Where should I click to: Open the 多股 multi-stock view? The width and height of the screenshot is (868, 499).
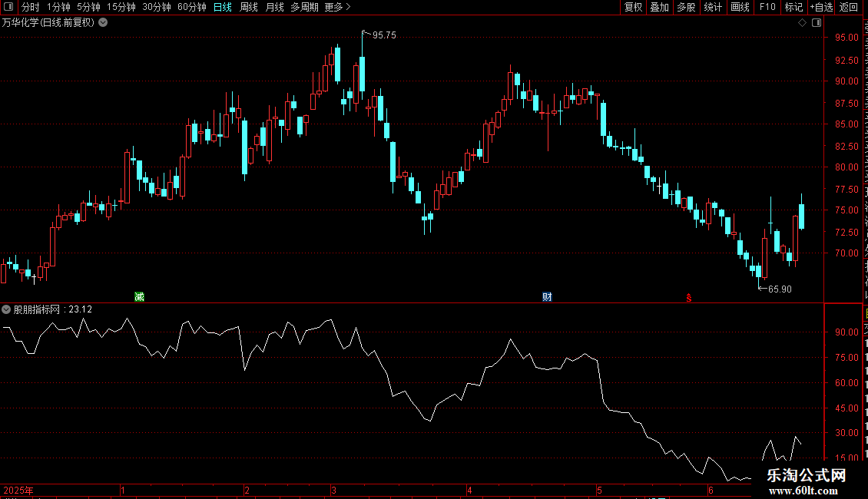[686, 7]
